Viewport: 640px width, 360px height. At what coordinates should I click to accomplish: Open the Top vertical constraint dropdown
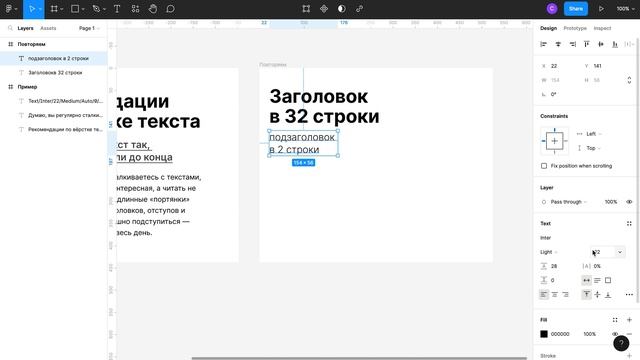589,148
